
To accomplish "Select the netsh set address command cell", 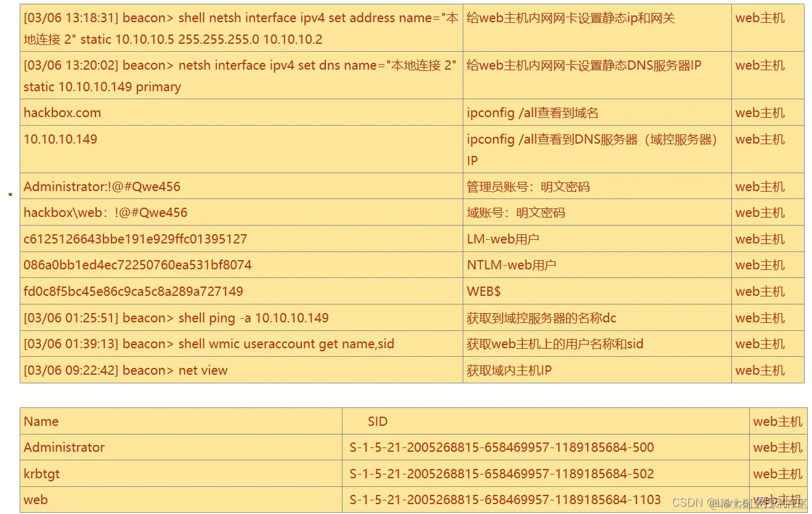I will pos(242,28).
